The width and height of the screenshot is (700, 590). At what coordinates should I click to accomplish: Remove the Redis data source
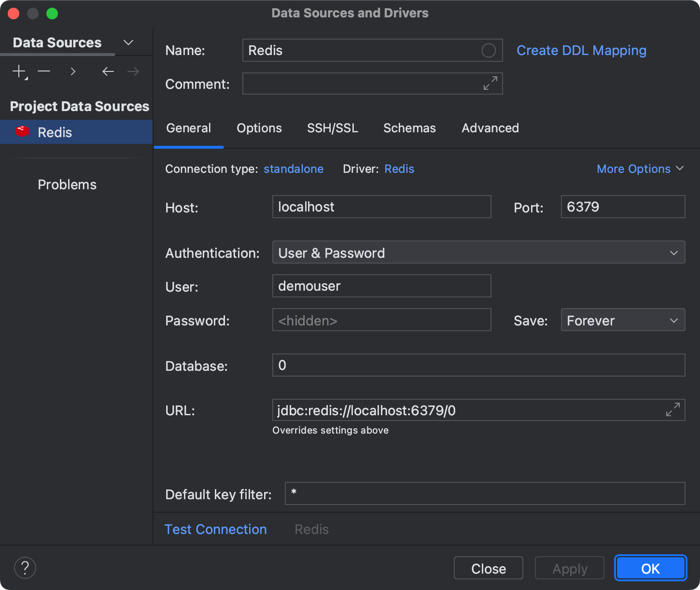pyautogui.click(x=44, y=71)
